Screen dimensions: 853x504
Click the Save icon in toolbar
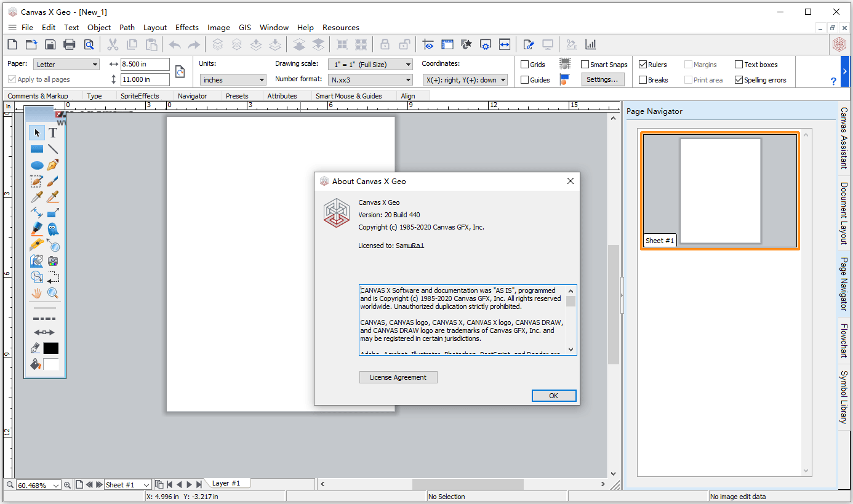(50, 44)
